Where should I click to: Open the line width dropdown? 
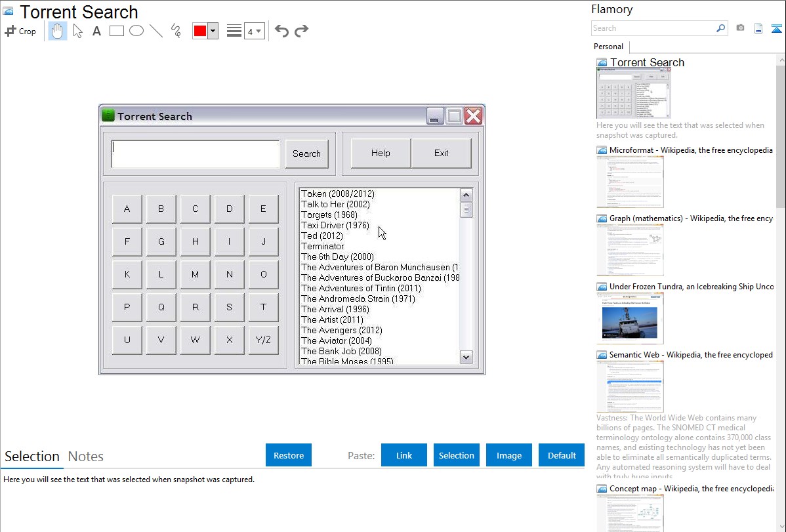(254, 31)
